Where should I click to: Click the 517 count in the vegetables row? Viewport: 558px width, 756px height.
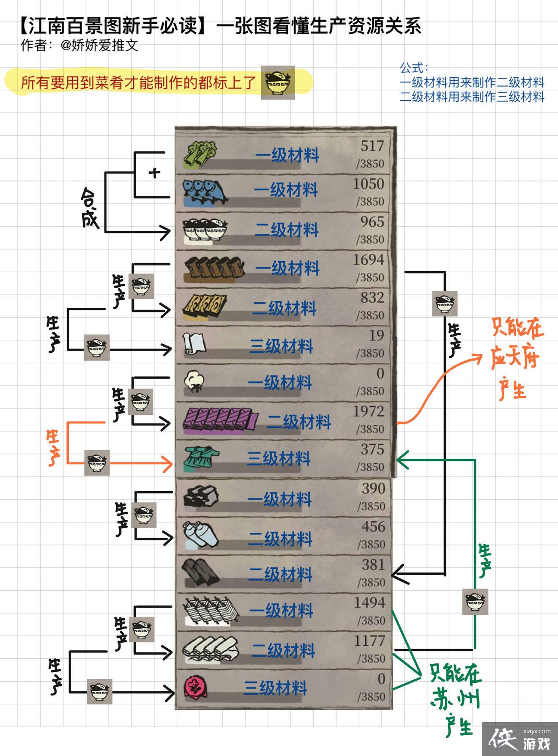click(x=372, y=146)
